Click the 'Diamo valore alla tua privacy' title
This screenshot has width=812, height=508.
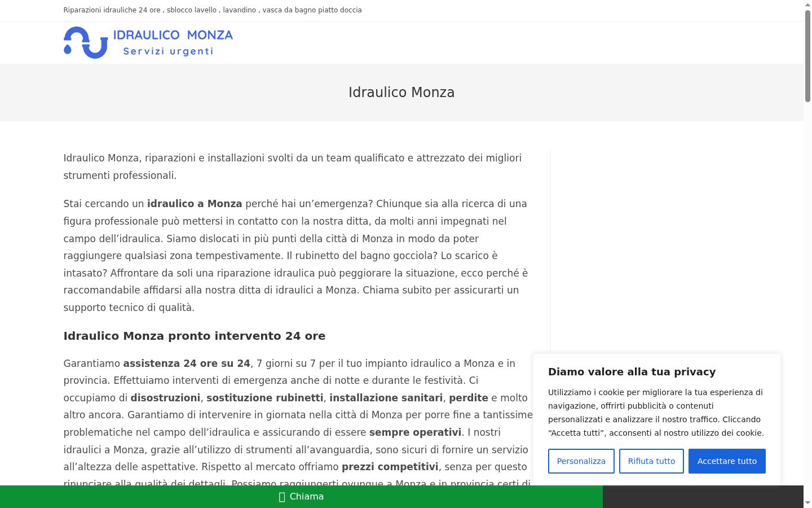[x=632, y=372]
